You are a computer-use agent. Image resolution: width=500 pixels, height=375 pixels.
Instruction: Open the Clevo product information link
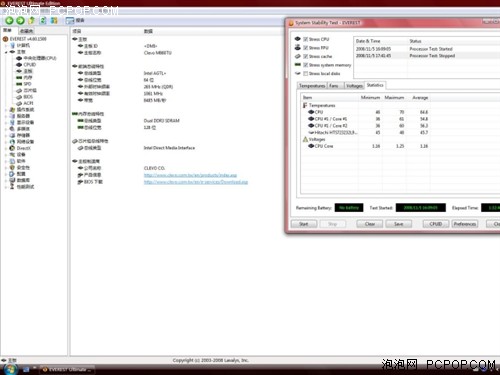coord(190,175)
